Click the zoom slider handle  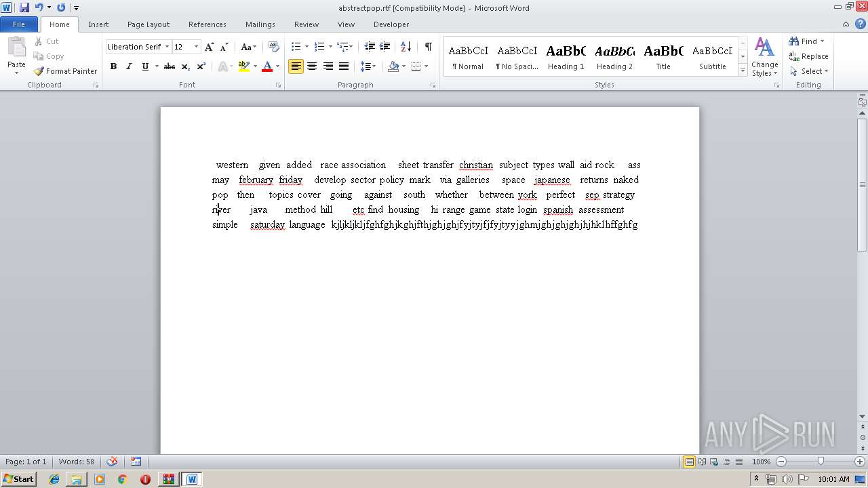click(x=821, y=462)
